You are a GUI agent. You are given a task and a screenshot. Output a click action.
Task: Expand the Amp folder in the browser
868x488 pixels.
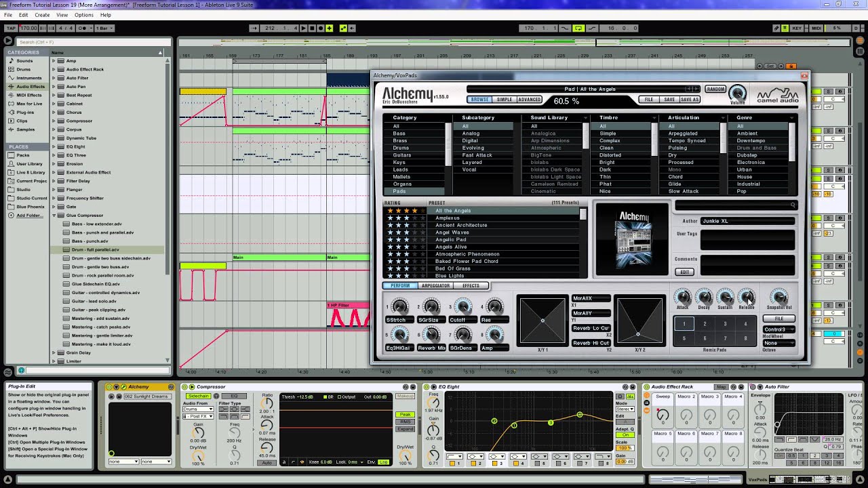click(x=54, y=61)
